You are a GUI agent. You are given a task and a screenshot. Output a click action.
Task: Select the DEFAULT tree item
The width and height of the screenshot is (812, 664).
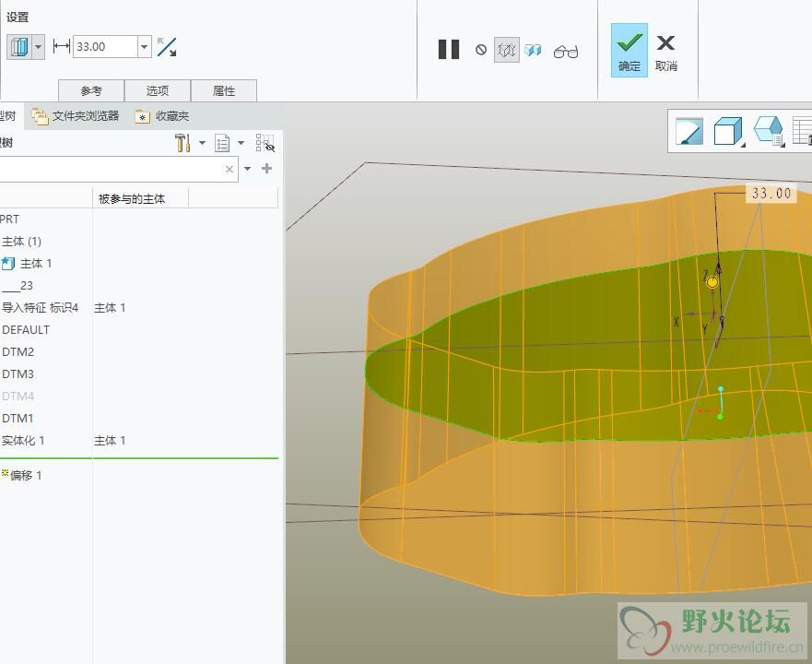tap(26, 330)
